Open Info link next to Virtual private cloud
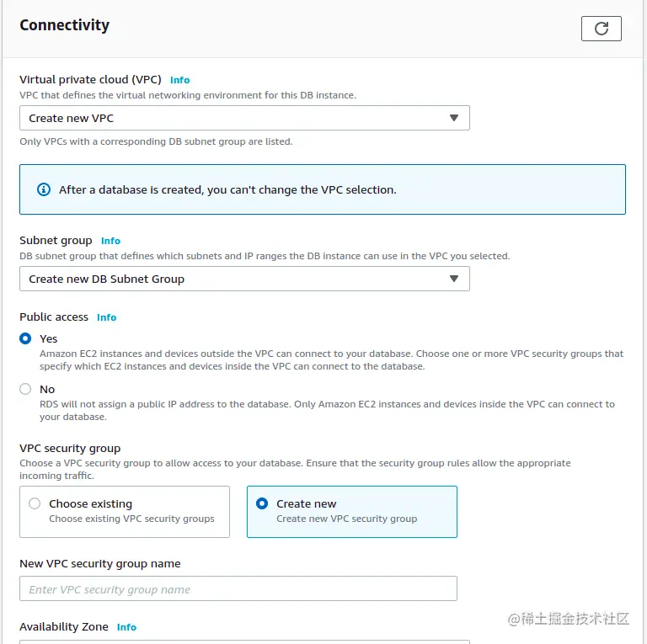This screenshot has height=644, width=647. point(179,80)
